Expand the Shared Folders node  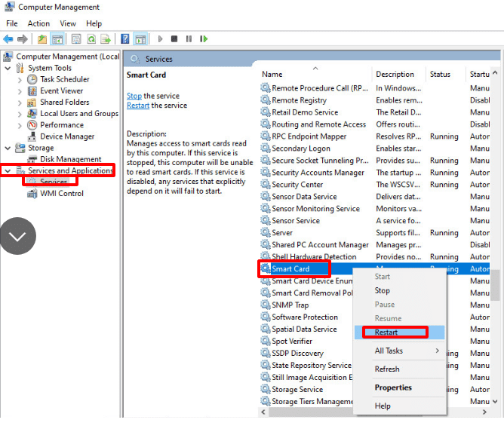click(x=20, y=103)
